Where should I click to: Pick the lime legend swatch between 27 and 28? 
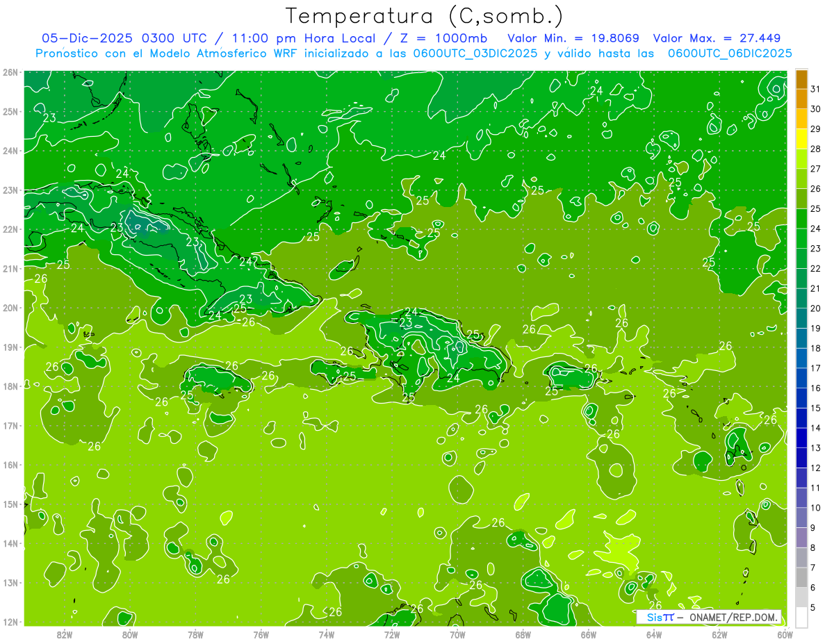pos(801,158)
